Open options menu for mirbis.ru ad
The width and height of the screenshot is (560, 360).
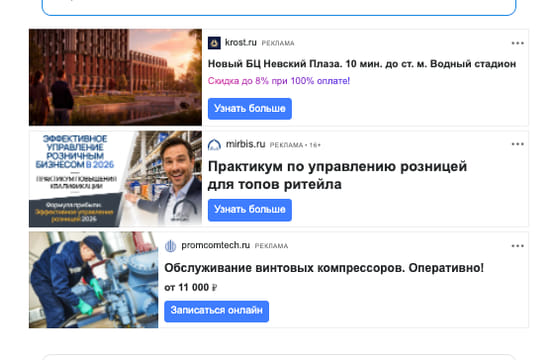pos(518,144)
